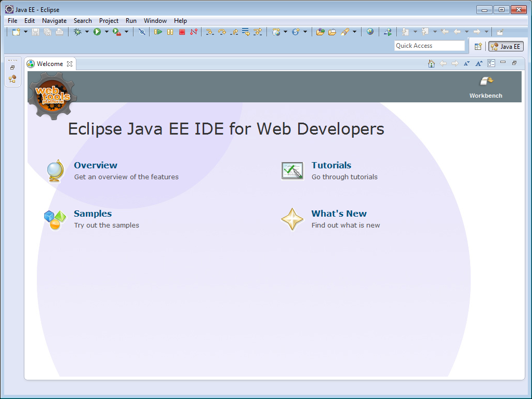The width and height of the screenshot is (532, 399).
Task: Expand the Back history dropdown arrow
Action: click(x=467, y=32)
